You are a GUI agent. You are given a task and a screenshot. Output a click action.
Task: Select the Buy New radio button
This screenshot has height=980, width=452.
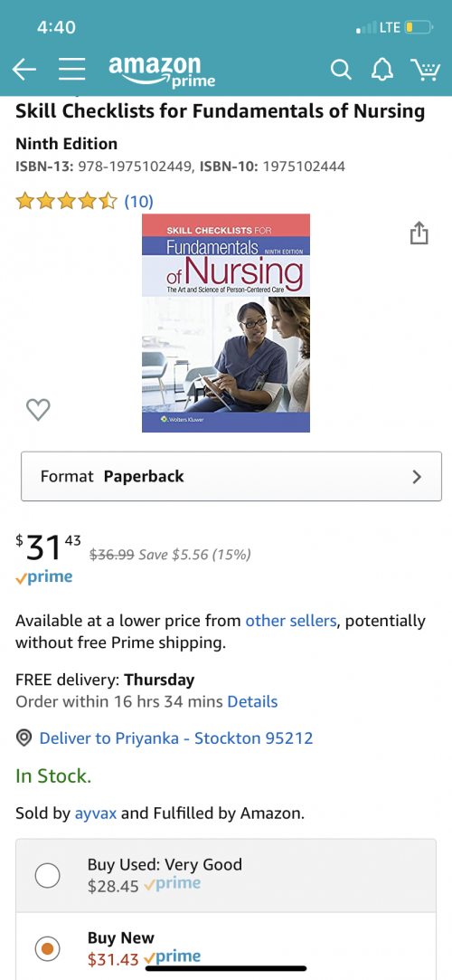tap(47, 948)
